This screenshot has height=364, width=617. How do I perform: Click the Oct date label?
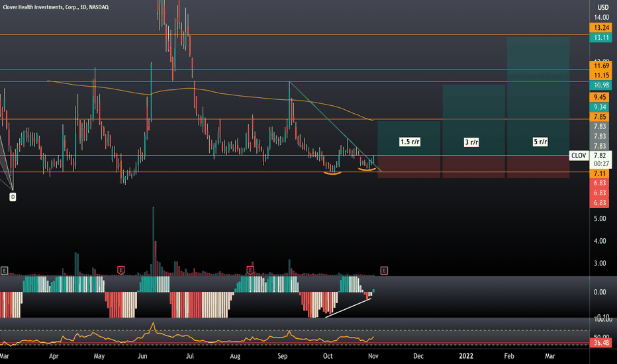click(x=328, y=356)
